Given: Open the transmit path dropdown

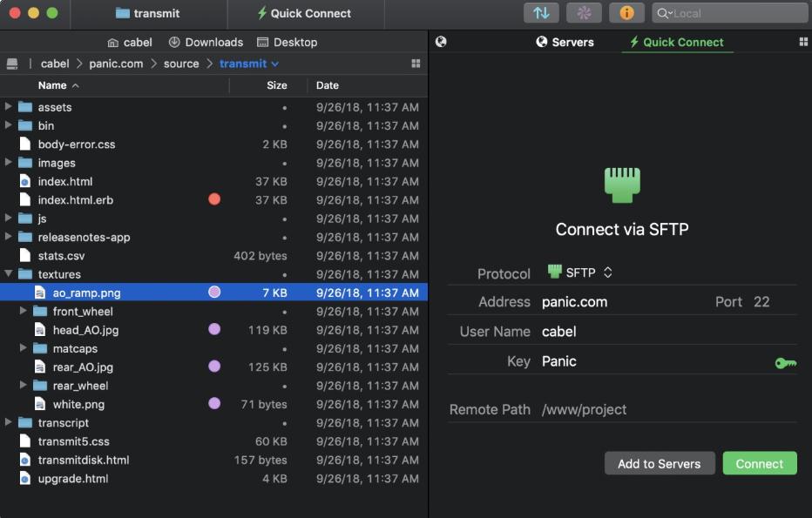Looking at the screenshot, I should coord(249,64).
